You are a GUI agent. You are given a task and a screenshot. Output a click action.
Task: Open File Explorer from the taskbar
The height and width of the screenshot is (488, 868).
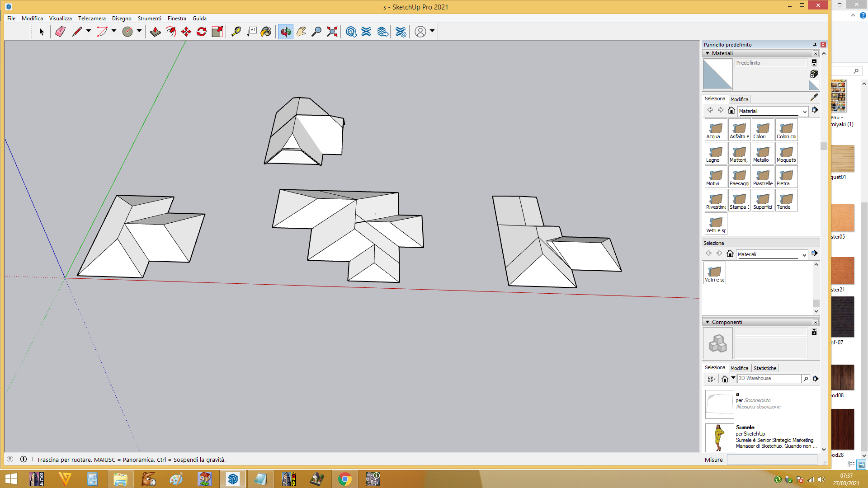pos(120,479)
